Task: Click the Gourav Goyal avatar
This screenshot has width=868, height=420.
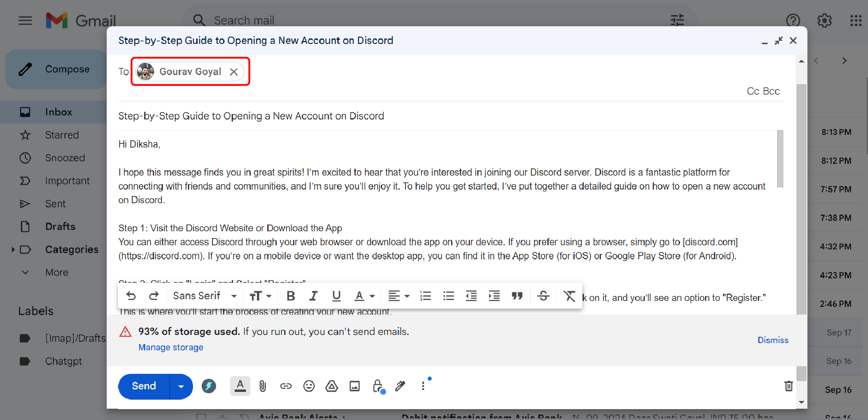Action: [146, 72]
